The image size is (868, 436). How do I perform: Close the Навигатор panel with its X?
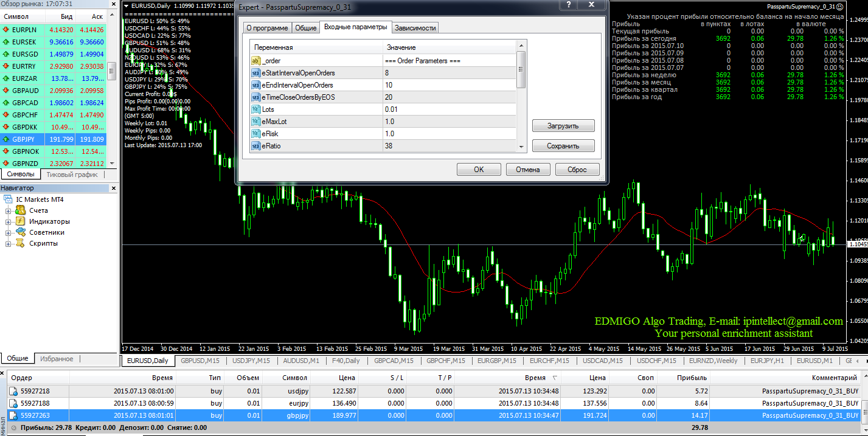(x=113, y=189)
